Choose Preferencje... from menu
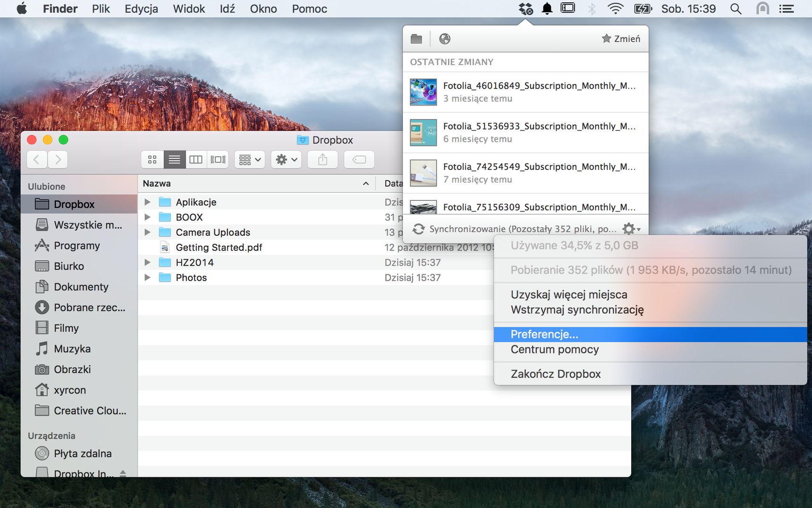Screen dimensions: 812x508 650,335
